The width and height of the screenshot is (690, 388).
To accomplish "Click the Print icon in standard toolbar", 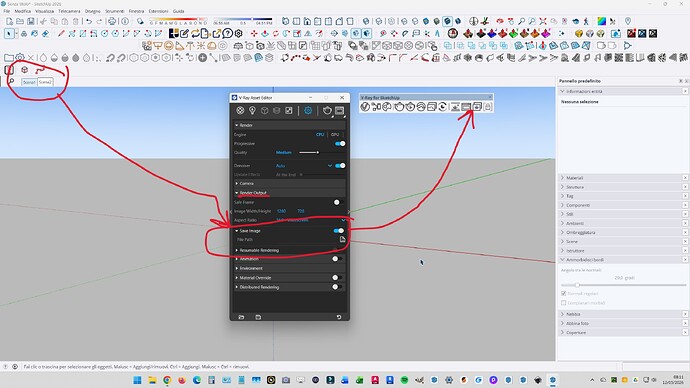I will coord(112,21).
